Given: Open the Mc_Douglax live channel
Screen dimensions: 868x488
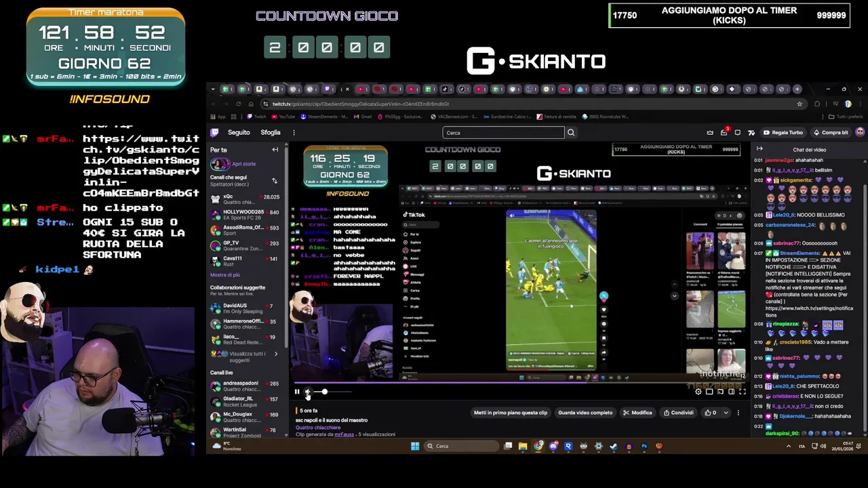Looking at the screenshot, I should pos(245,417).
